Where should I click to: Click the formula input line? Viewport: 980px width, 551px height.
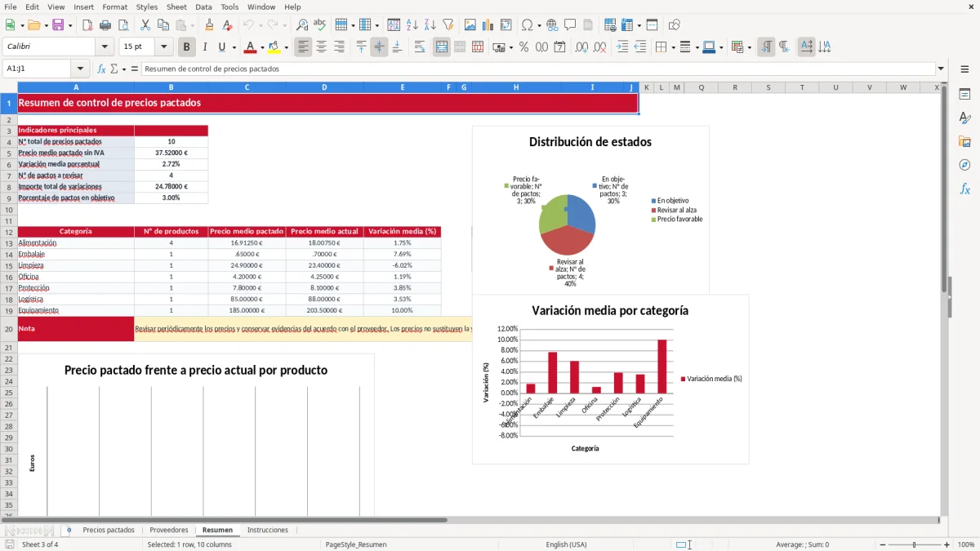coord(537,69)
